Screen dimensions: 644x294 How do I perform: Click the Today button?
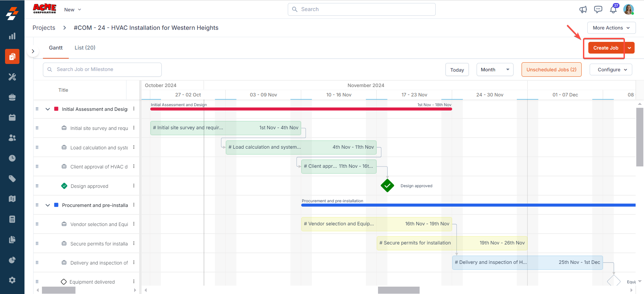click(x=457, y=70)
